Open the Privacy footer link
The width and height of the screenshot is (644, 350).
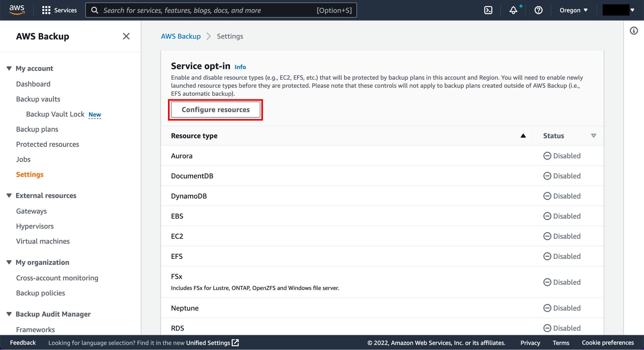(530, 342)
